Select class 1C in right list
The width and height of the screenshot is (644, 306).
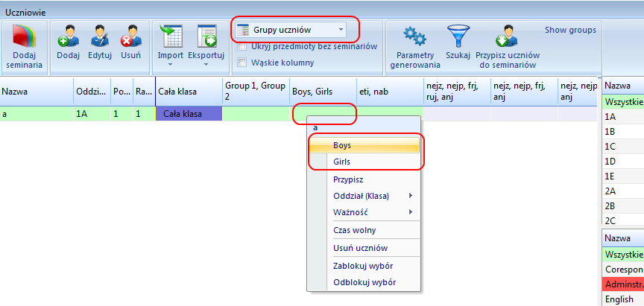[623, 146]
